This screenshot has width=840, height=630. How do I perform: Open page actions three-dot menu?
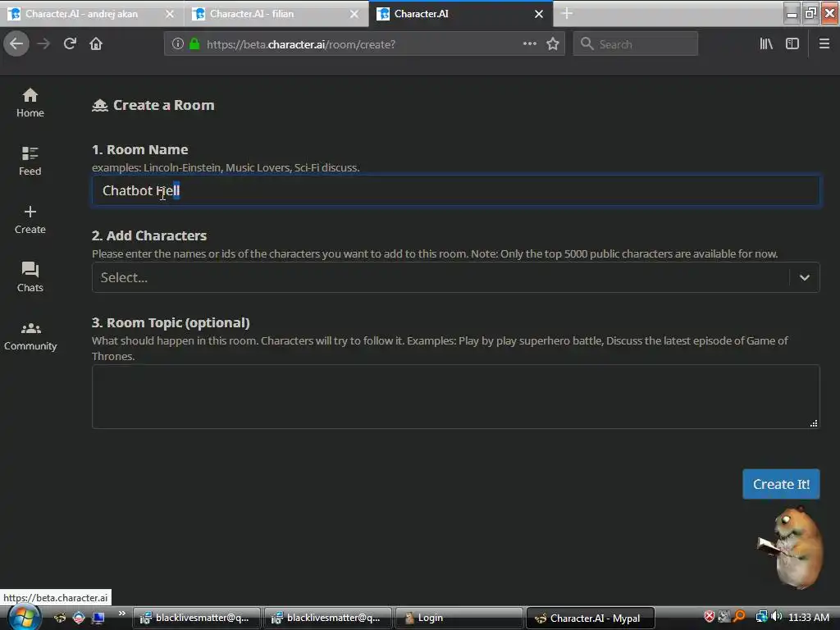click(x=529, y=44)
